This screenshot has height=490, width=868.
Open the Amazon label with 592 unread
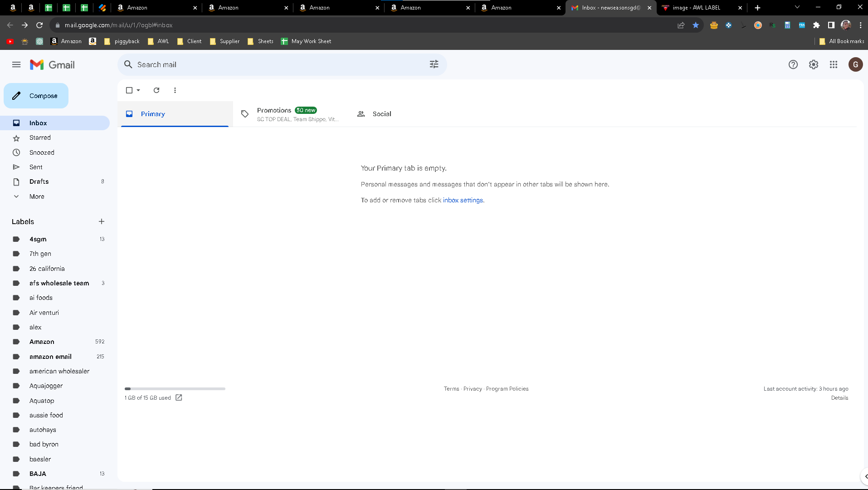55,342
